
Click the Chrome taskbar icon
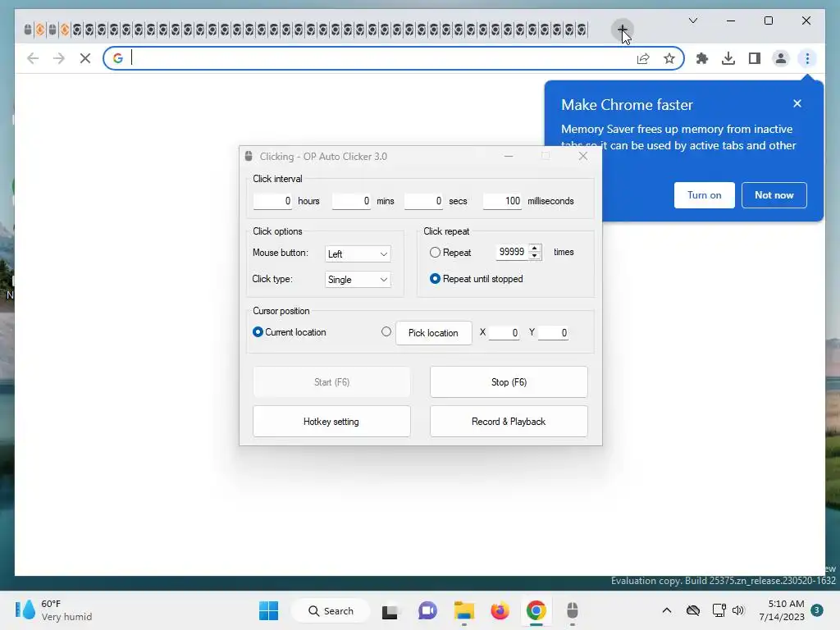tap(536, 610)
